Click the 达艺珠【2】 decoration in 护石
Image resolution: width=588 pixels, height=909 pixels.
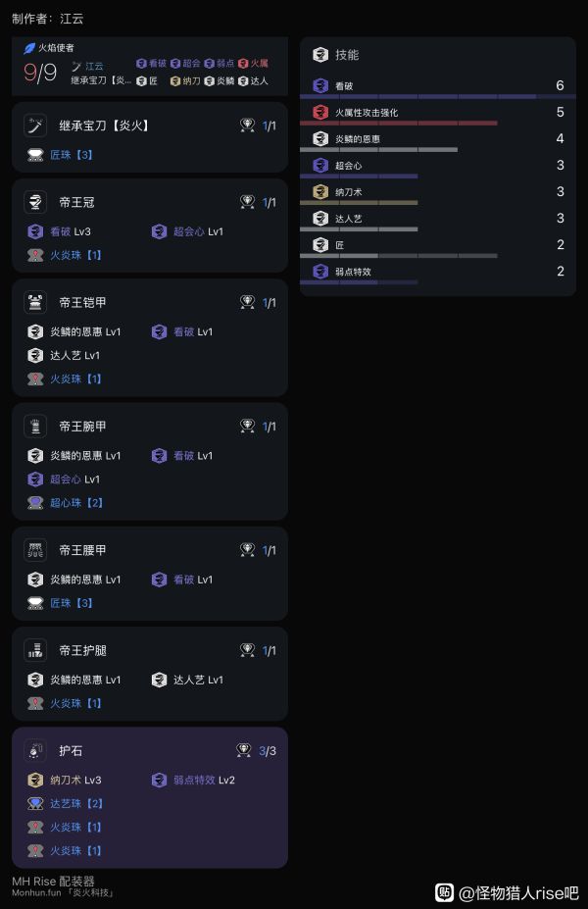[x=76, y=804]
